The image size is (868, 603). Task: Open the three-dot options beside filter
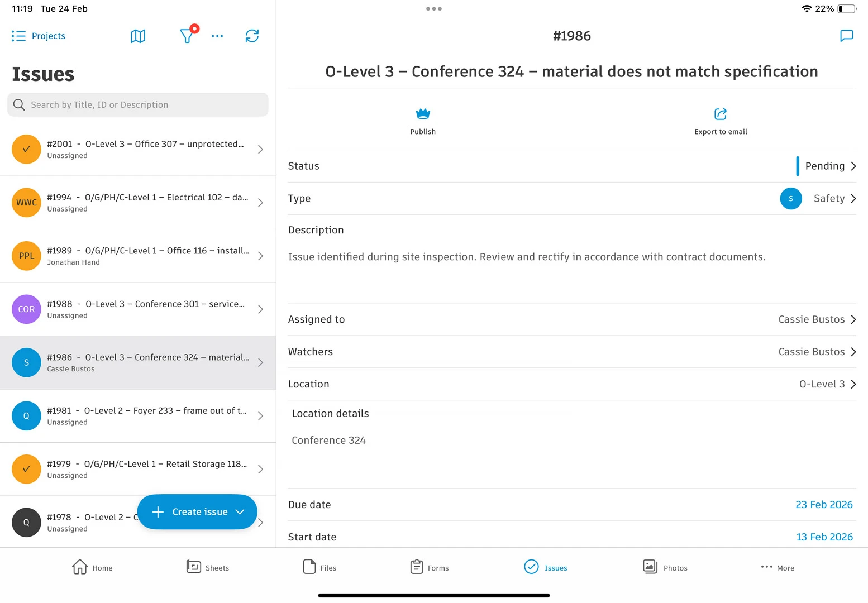point(217,36)
